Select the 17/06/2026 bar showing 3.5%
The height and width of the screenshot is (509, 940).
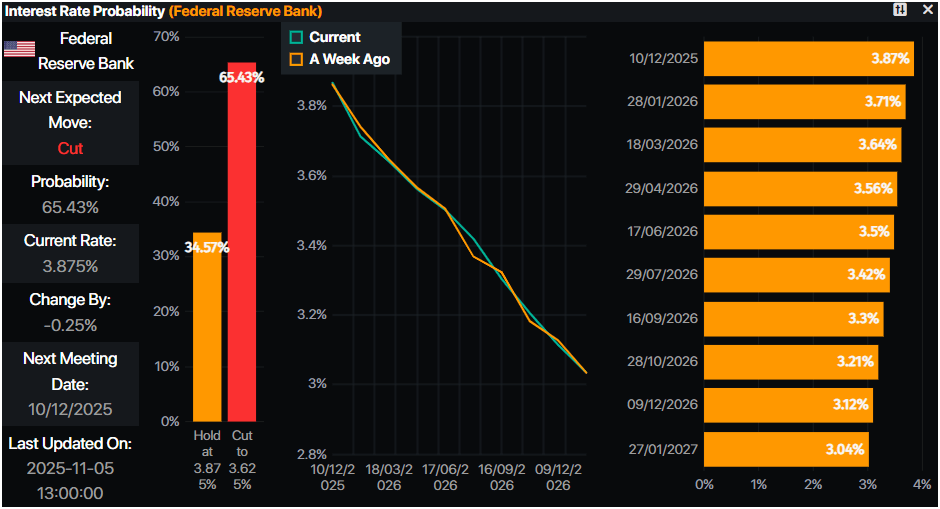coord(799,232)
